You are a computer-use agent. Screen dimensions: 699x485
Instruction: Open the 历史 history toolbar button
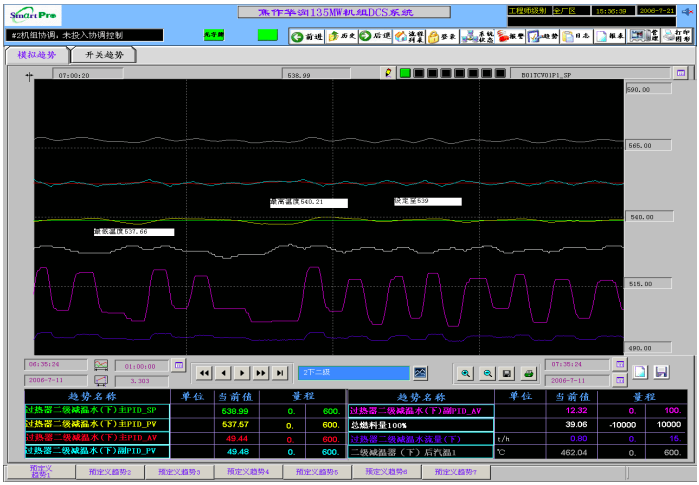(x=341, y=36)
